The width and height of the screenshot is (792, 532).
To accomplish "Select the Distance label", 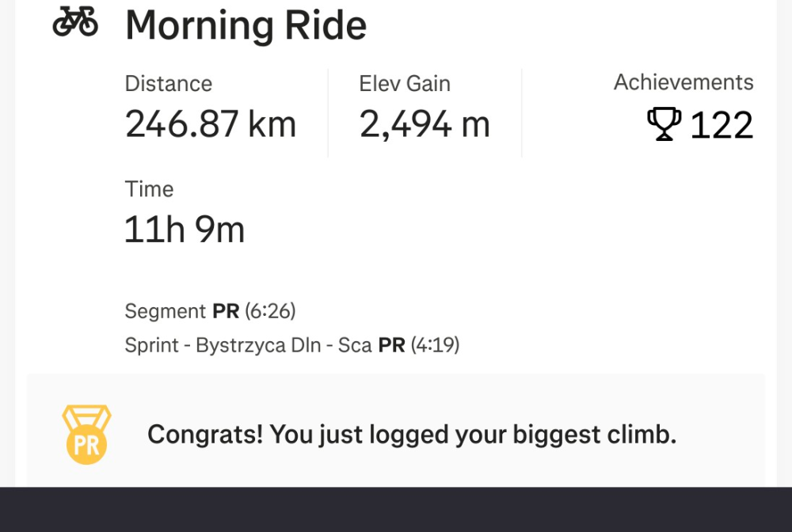I will (169, 84).
